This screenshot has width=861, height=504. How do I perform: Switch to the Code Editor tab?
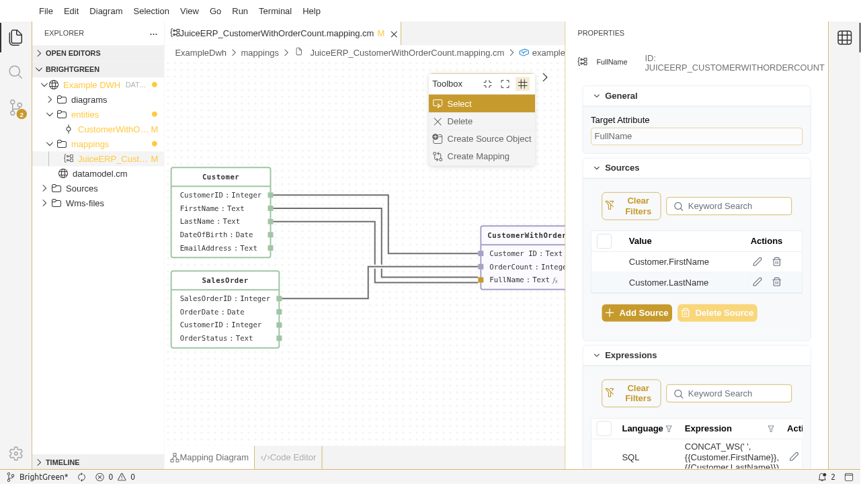click(288, 458)
